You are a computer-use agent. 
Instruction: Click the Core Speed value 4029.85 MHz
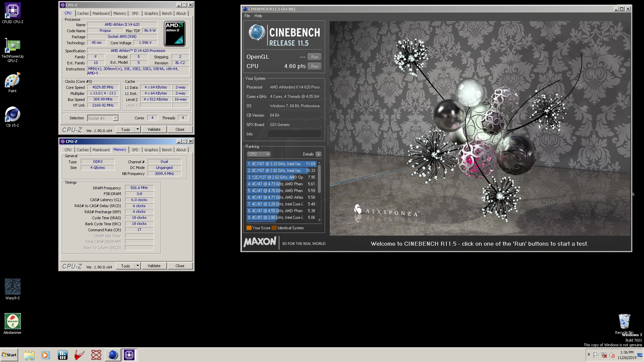103,87
